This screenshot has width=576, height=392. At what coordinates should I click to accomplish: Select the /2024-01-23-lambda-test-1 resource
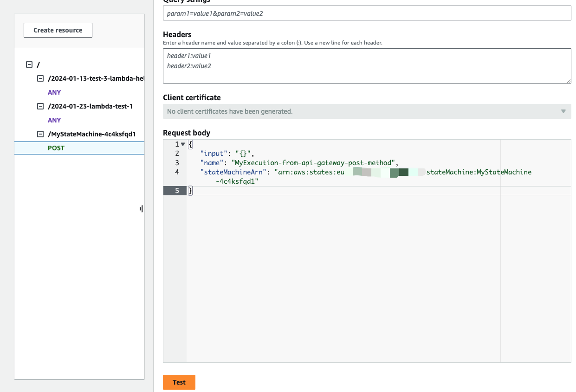[x=90, y=106]
